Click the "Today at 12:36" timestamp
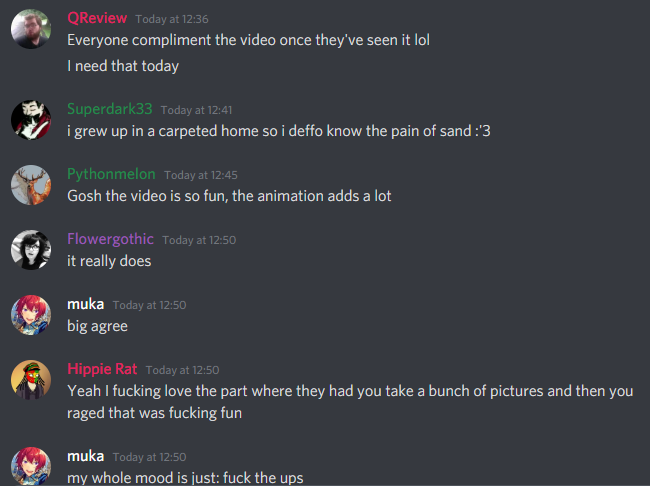The image size is (650, 486). [172, 19]
